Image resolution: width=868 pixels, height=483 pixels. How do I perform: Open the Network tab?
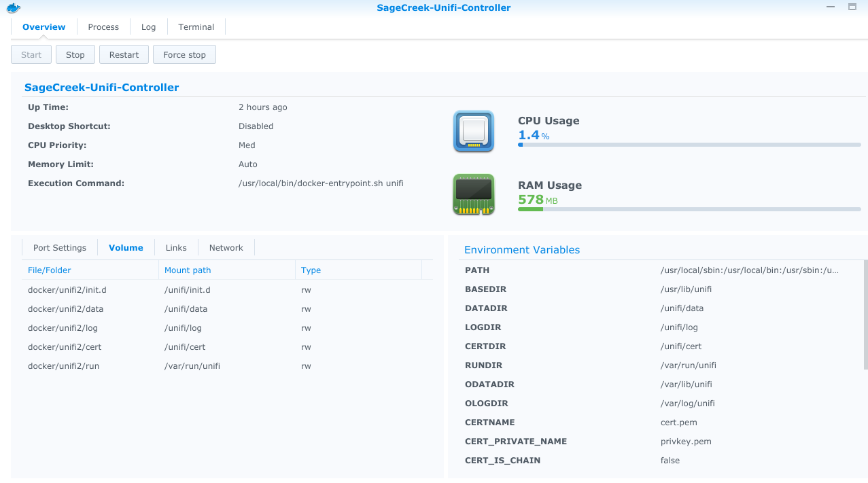(x=226, y=247)
